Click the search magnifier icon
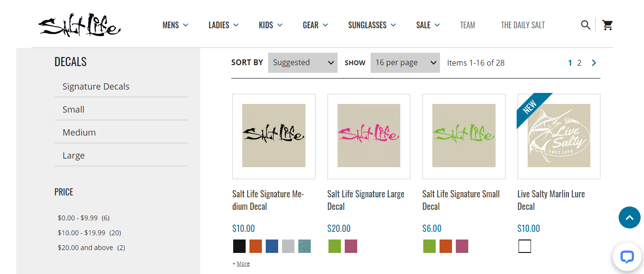The width and height of the screenshot is (644, 274). (x=585, y=25)
